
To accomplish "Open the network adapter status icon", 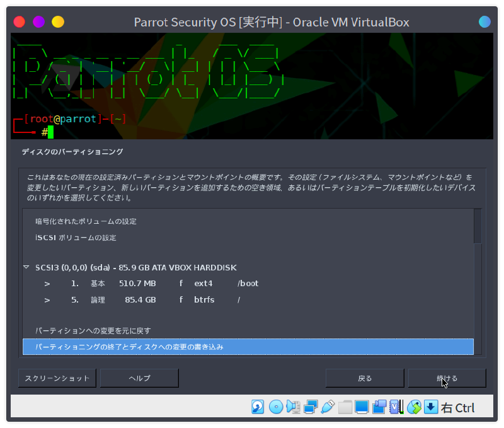I will click(x=310, y=407).
